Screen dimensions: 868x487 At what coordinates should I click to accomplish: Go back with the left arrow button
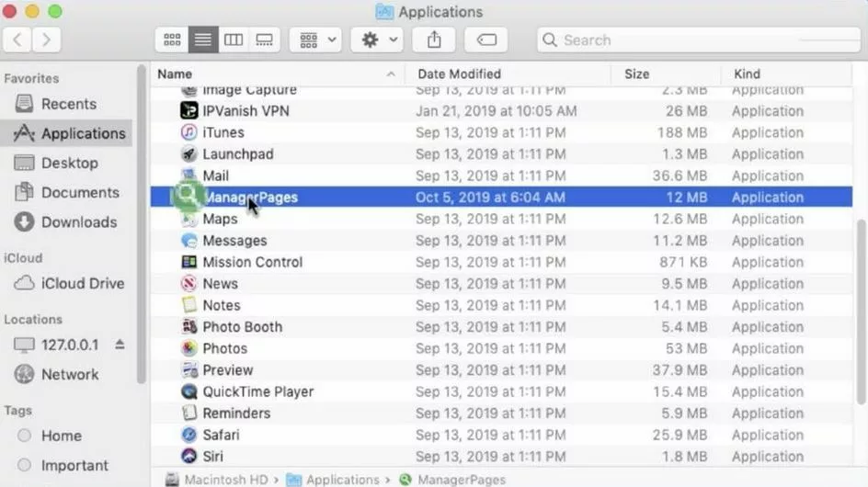click(x=17, y=40)
